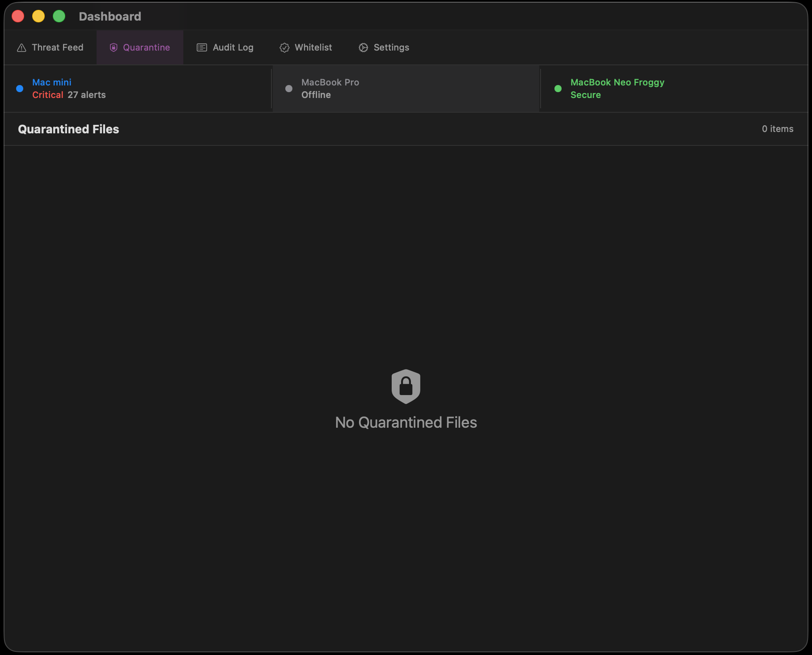Screen dimensions: 812x655
Task: Click the Settings gear icon
Action: [364, 47]
